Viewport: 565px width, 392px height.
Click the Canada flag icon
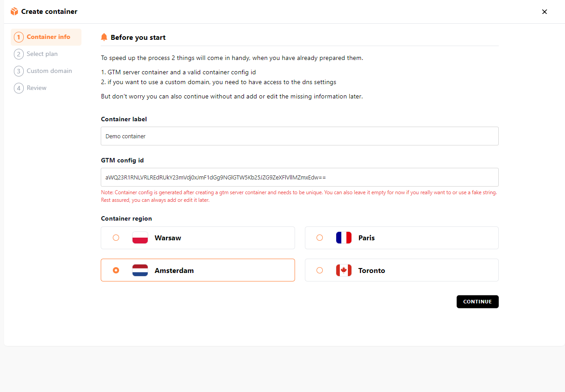point(344,270)
